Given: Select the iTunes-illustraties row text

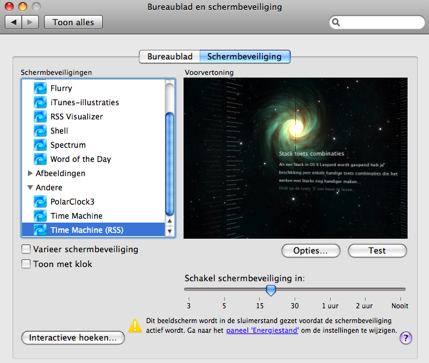Looking at the screenshot, I should click(x=85, y=102).
